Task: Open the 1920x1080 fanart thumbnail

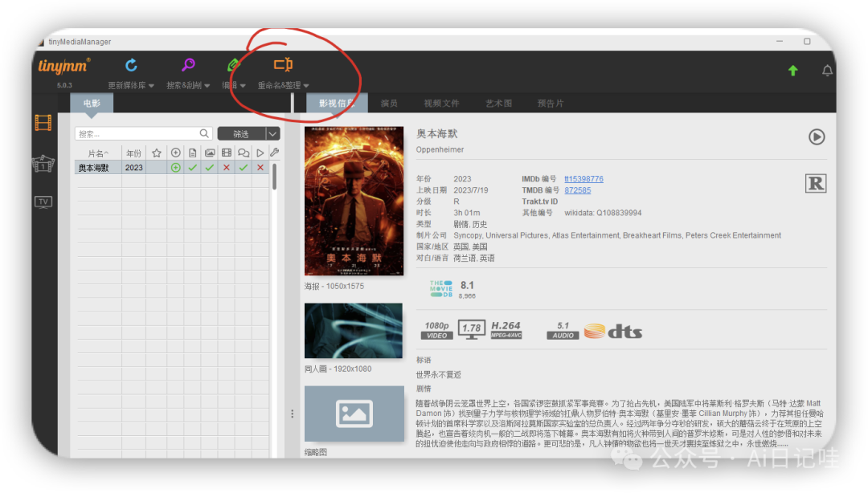Action: 354,330
